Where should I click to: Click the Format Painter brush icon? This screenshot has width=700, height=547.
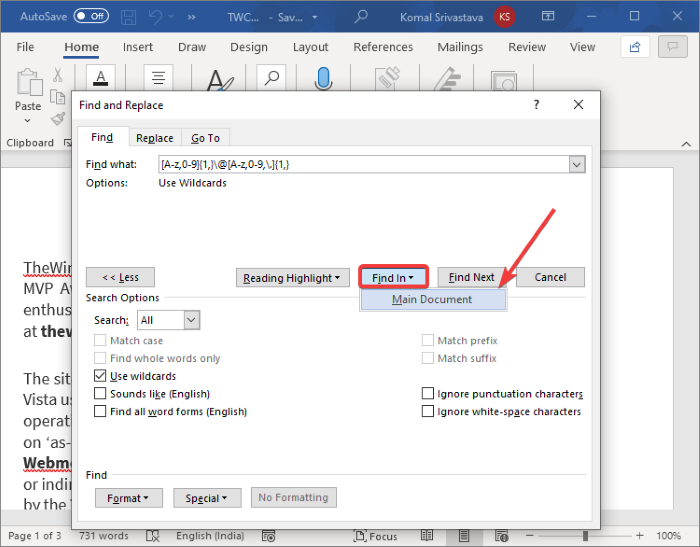58,119
